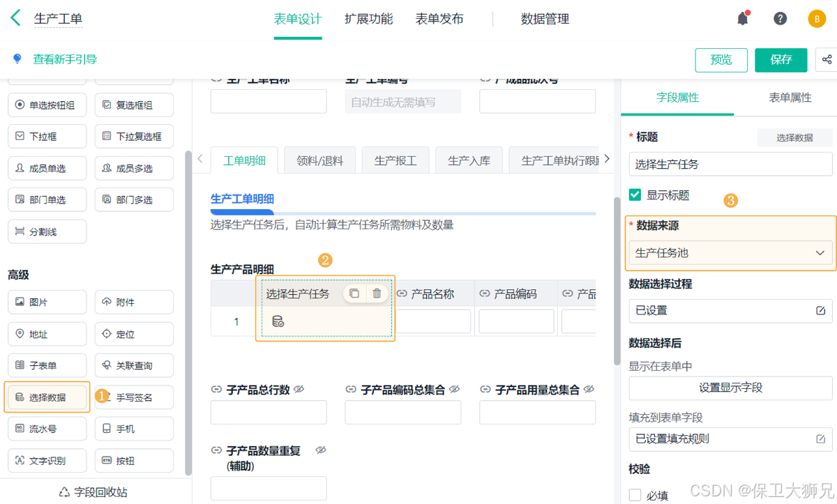Viewport: 837px width, 504px height.
Task: Click the green back arrow icon
Action: pyautogui.click(x=15, y=18)
